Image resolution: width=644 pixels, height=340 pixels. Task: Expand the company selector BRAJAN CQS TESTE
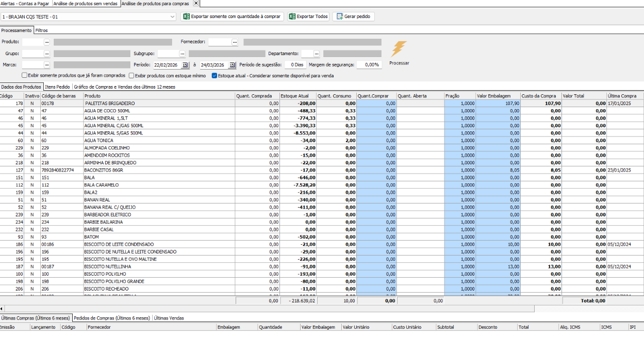[x=173, y=16]
